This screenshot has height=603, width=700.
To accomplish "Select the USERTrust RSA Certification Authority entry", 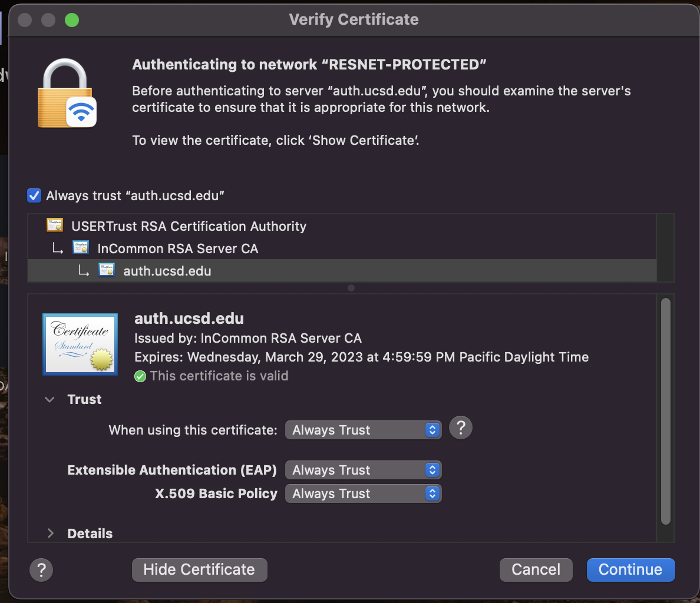I will click(189, 226).
